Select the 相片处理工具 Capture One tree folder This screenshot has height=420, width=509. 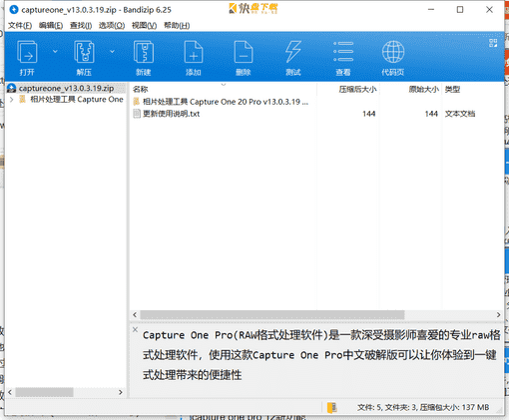tap(77, 99)
